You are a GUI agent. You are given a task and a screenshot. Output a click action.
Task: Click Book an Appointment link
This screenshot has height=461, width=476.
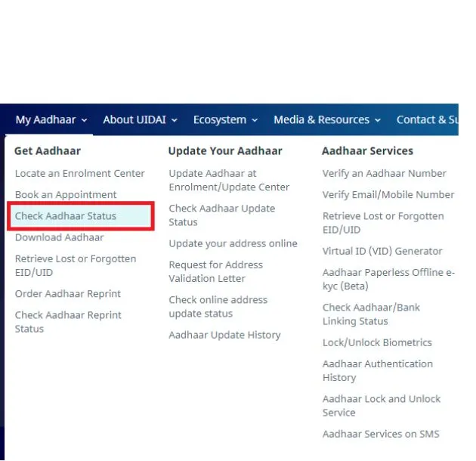(66, 195)
